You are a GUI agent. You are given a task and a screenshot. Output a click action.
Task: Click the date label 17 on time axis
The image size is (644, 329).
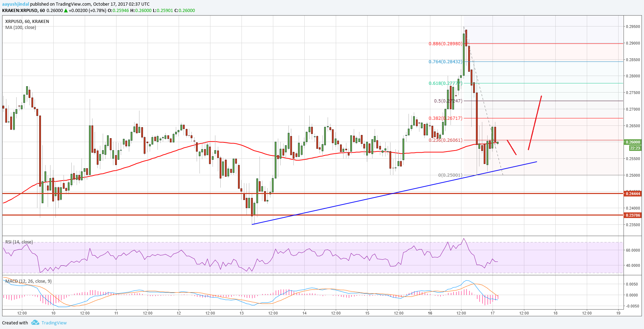coord(493,313)
